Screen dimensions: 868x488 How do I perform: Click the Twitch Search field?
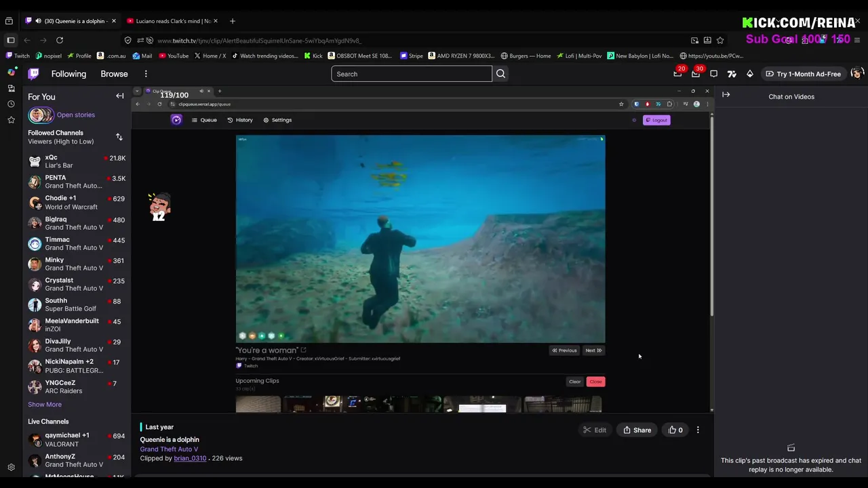412,74
